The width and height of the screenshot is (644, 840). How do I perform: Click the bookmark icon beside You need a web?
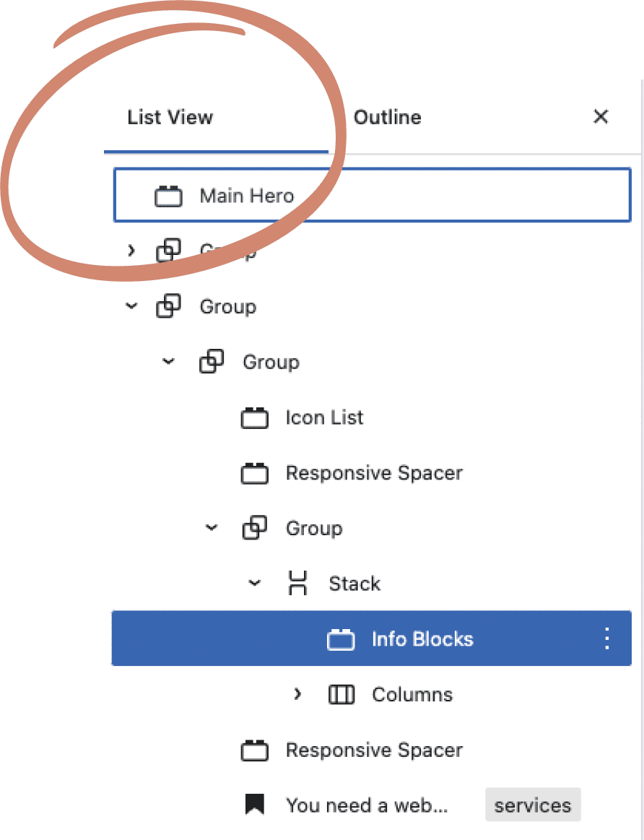pos(254,805)
